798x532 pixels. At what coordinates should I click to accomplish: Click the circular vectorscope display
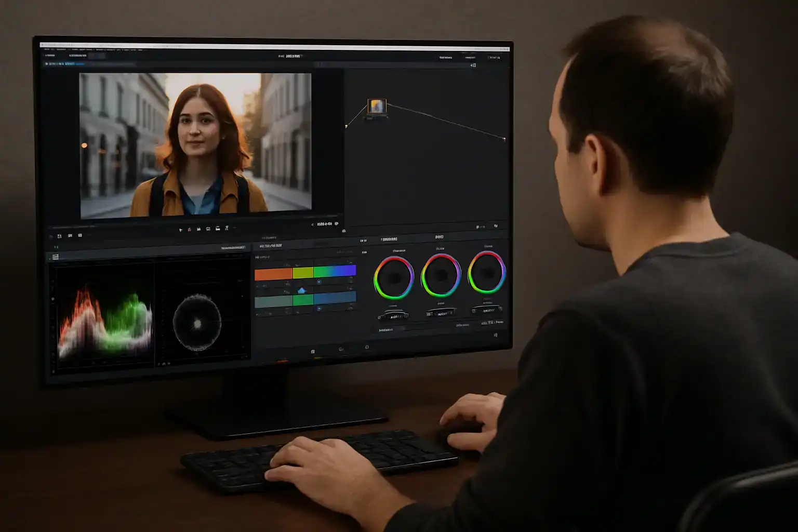pos(197,322)
